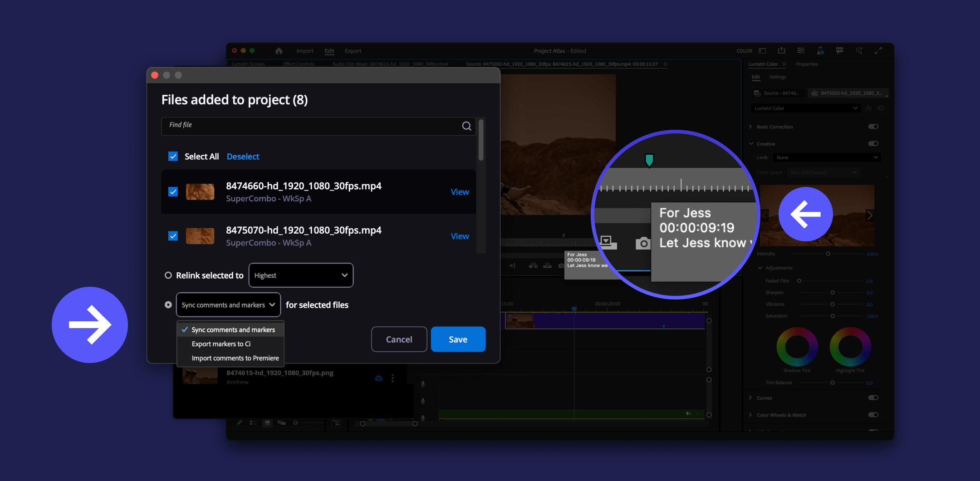Click the Home icon in Premiere header

[x=279, y=51]
